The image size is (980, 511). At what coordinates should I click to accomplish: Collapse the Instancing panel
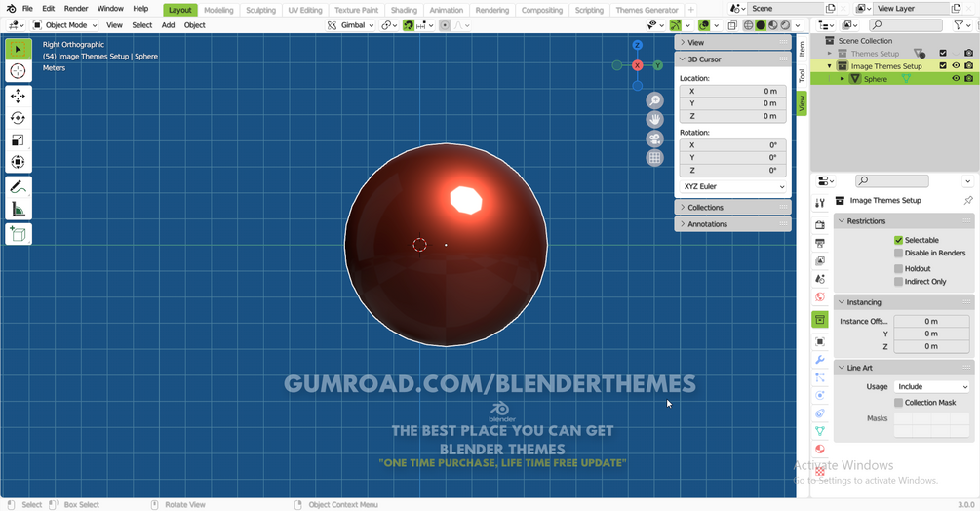904,302
